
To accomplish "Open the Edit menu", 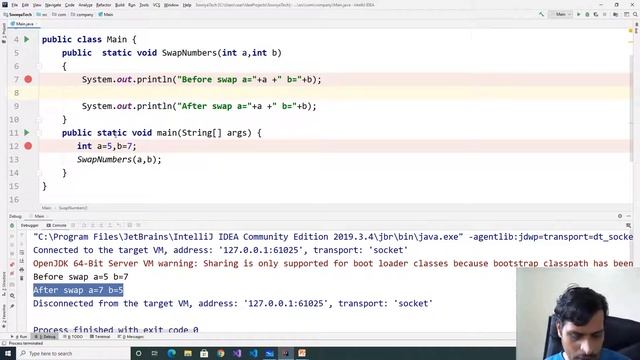I will (25, 5).
